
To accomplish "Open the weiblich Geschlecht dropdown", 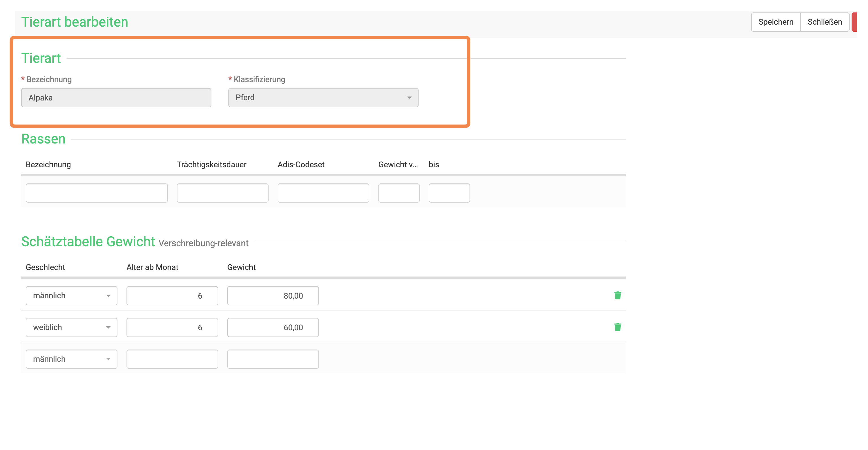I will 71,327.
